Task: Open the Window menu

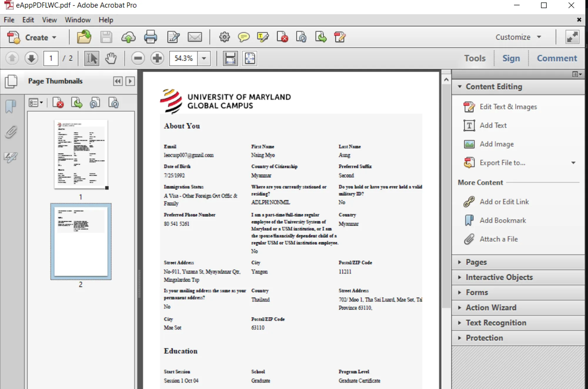Action: [x=78, y=20]
